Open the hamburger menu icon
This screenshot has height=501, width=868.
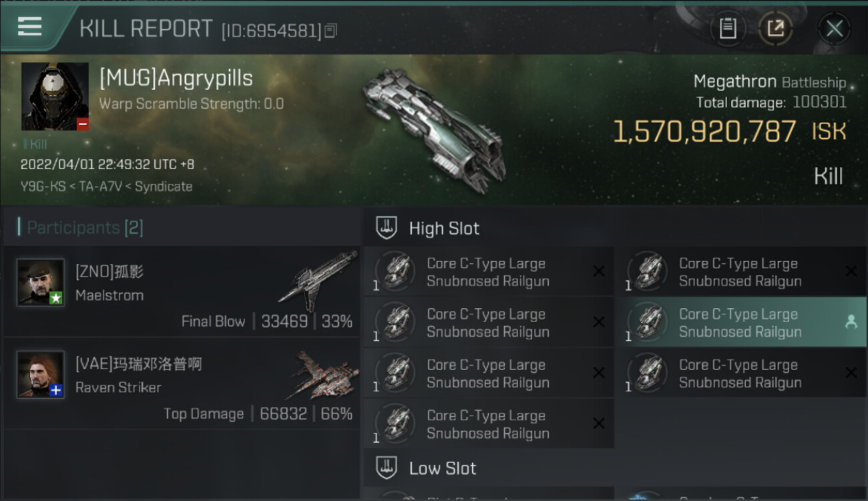(30, 27)
